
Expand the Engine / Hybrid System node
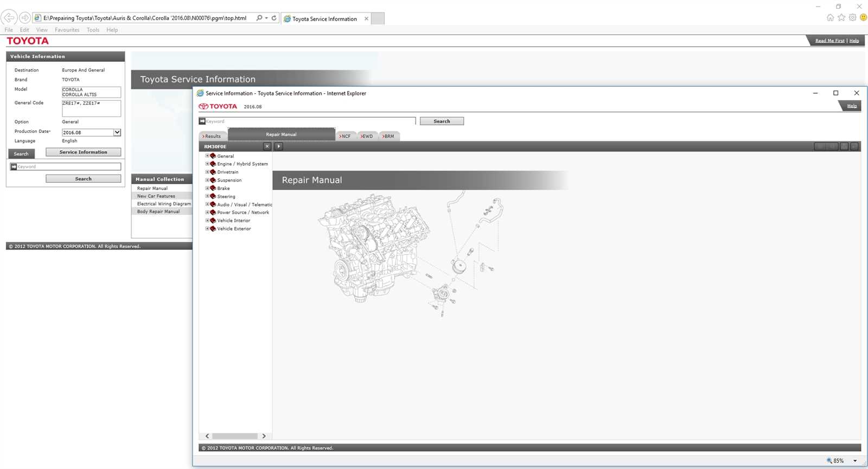coord(207,164)
